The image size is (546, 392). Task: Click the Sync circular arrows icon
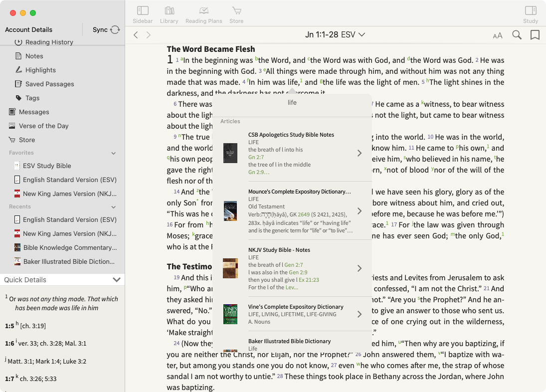point(115,30)
